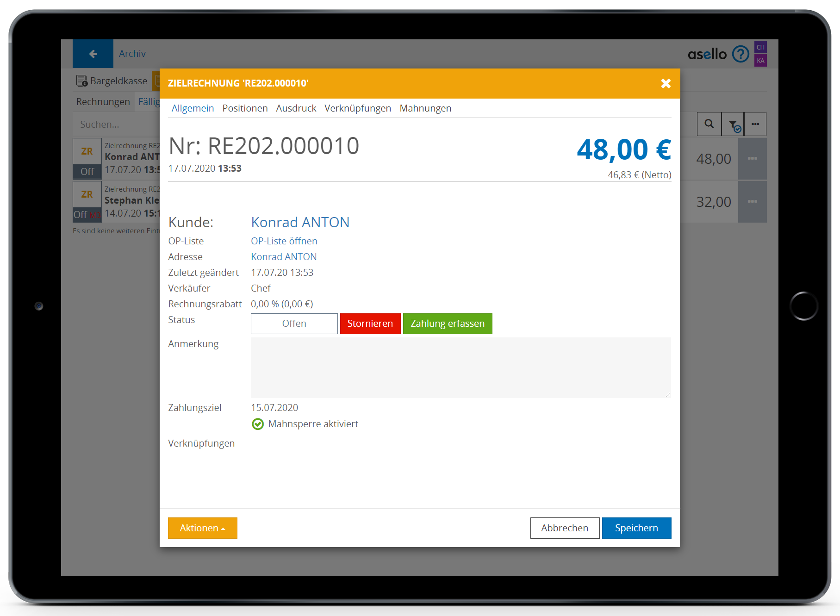Open the Mahnungen tab

425,108
